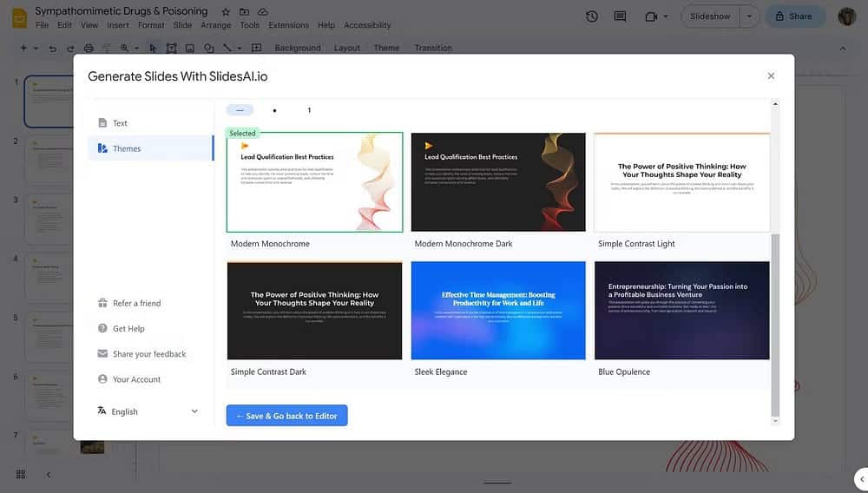Open the comments icon in header
This screenshot has height=493, width=868.
[x=620, y=16]
